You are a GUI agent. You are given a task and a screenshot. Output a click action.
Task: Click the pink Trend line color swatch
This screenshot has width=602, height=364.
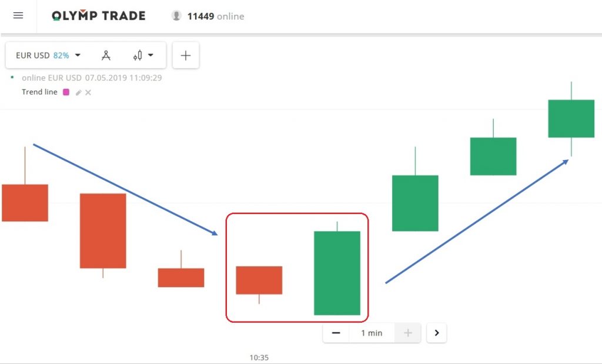(66, 92)
